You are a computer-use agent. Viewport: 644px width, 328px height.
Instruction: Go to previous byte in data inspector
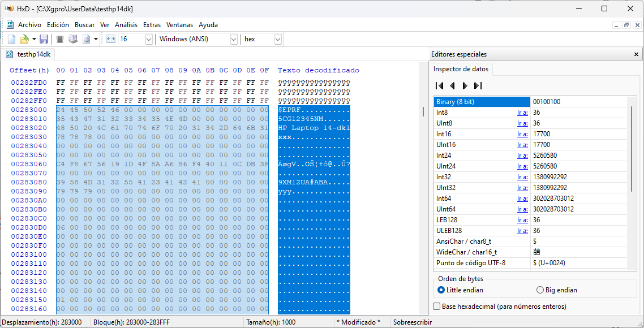click(x=452, y=86)
